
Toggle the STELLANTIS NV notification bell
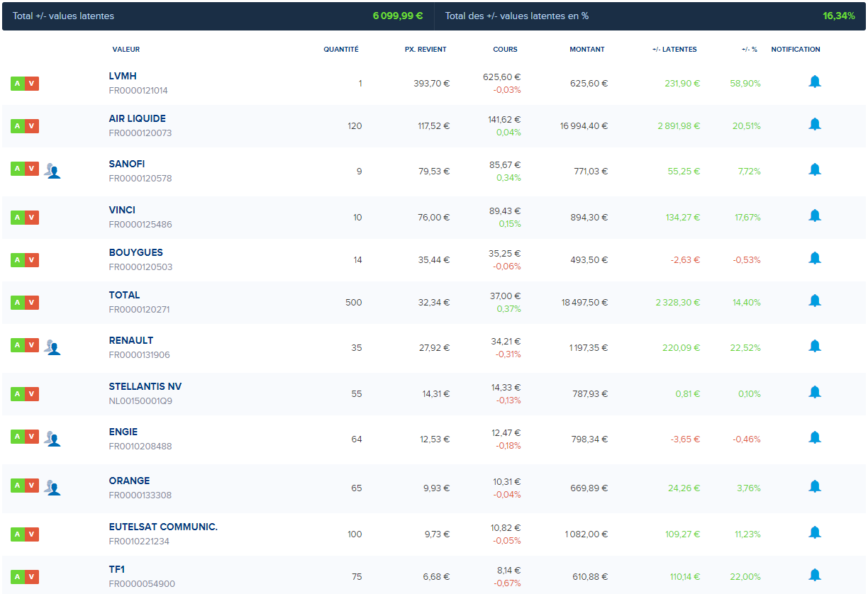coord(815,393)
